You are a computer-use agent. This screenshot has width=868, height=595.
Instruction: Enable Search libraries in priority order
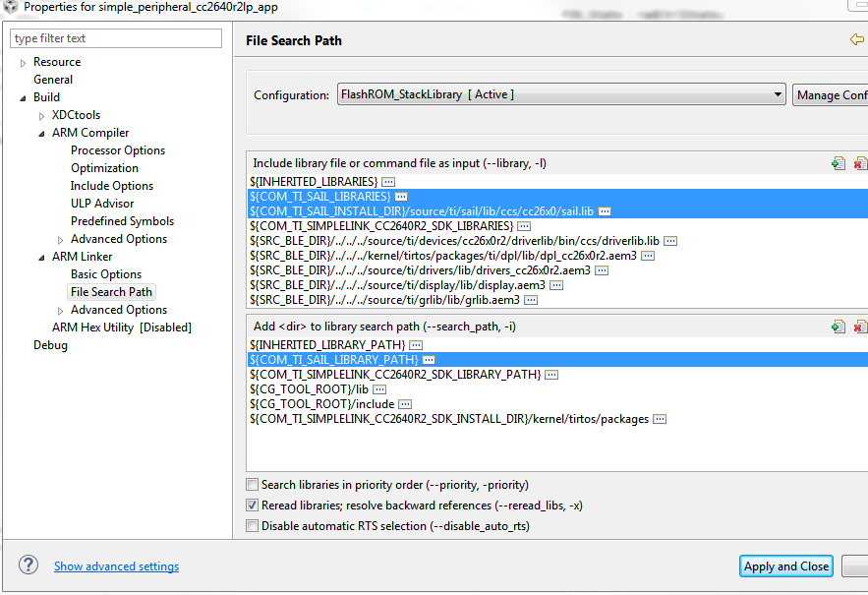tap(252, 485)
